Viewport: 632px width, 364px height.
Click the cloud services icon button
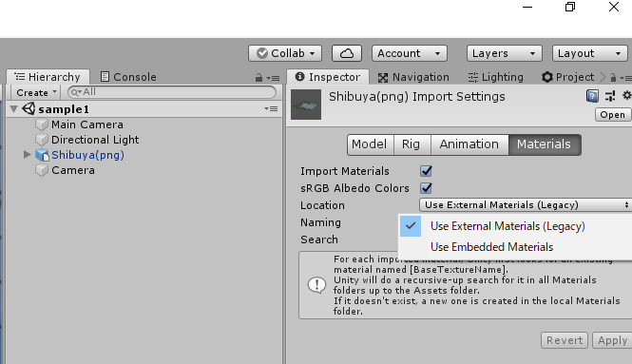[x=347, y=53]
